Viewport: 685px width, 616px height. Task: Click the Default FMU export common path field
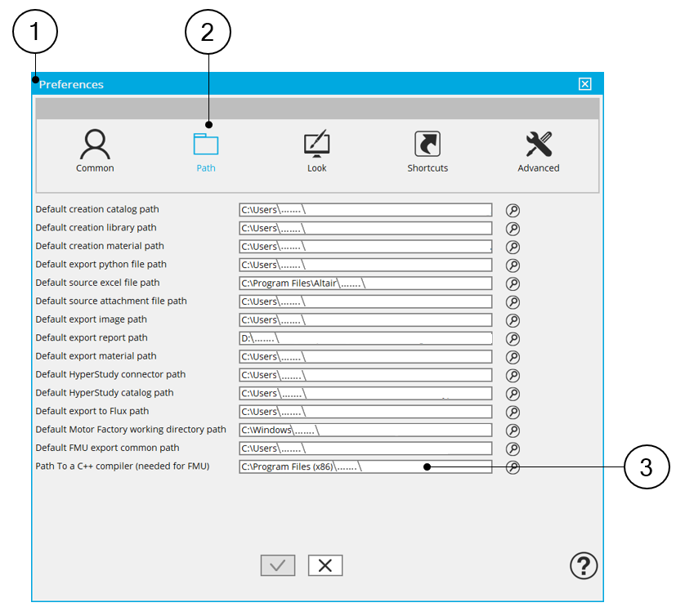tap(365, 449)
